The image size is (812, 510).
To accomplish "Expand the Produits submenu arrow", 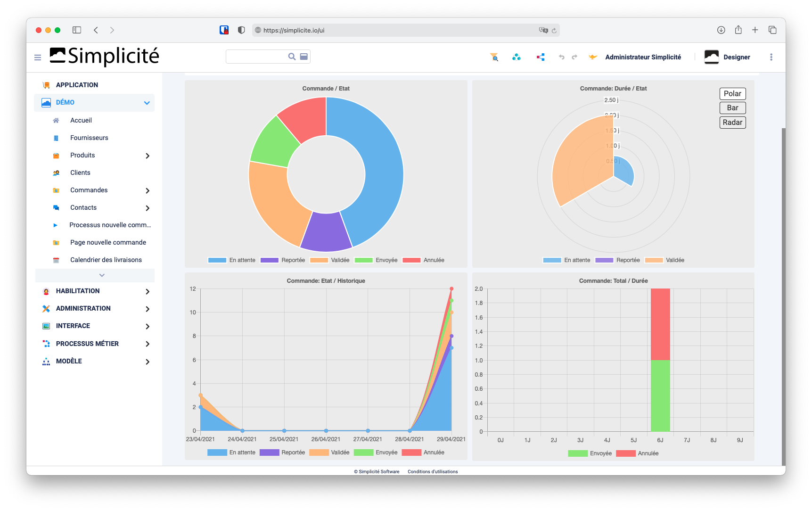I will pyautogui.click(x=148, y=156).
